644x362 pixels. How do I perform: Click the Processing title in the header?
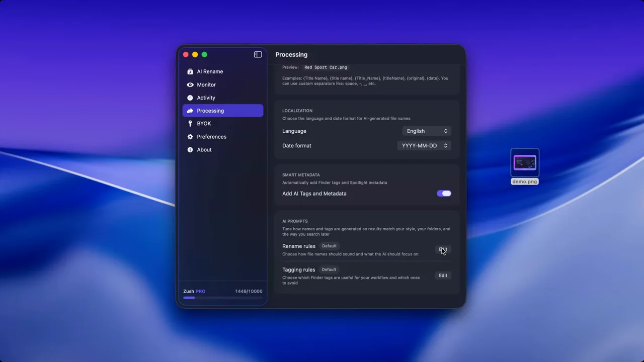291,54
